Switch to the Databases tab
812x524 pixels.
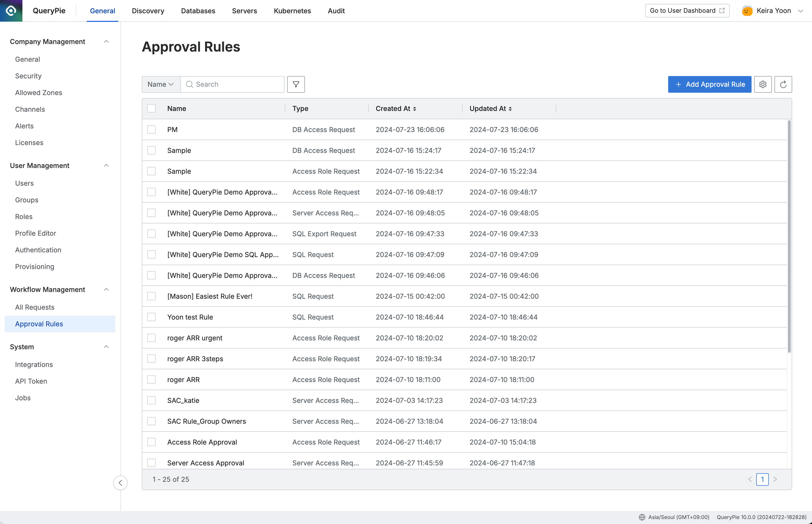pyautogui.click(x=198, y=11)
